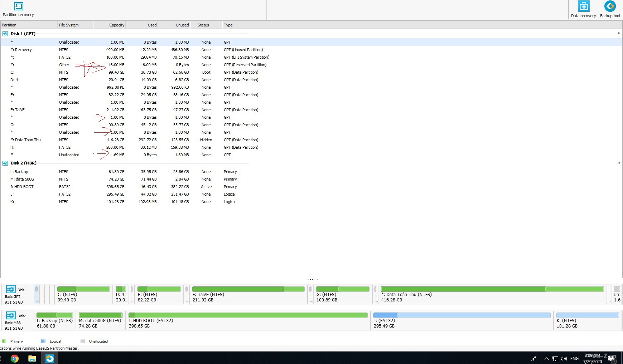
Task: Select the I: HDD-BOOT partition row
Action: [125, 187]
